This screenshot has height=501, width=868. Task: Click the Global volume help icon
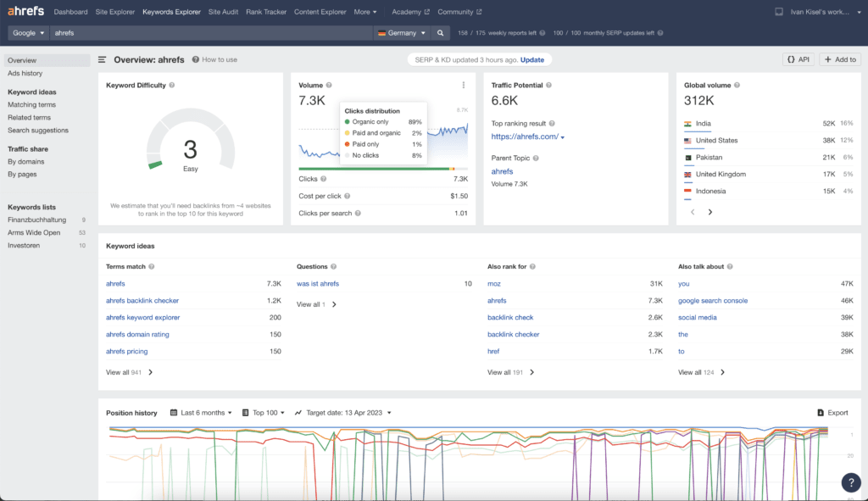[737, 86]
